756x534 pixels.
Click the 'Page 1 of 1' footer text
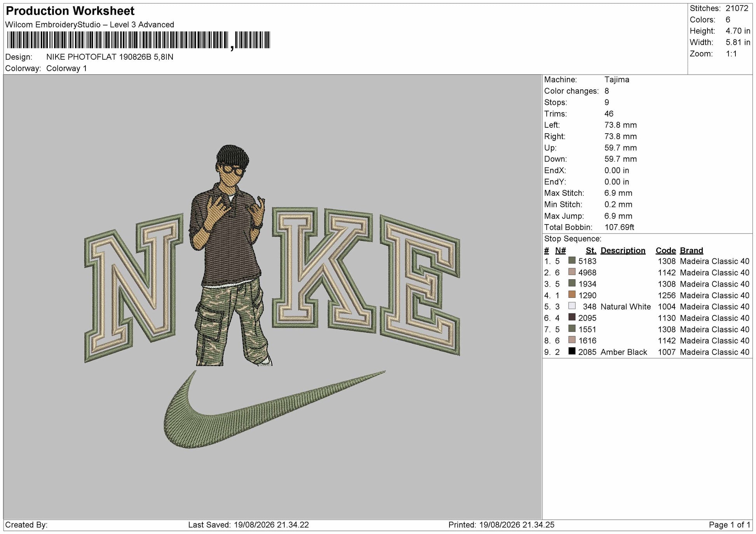[730, 525]
